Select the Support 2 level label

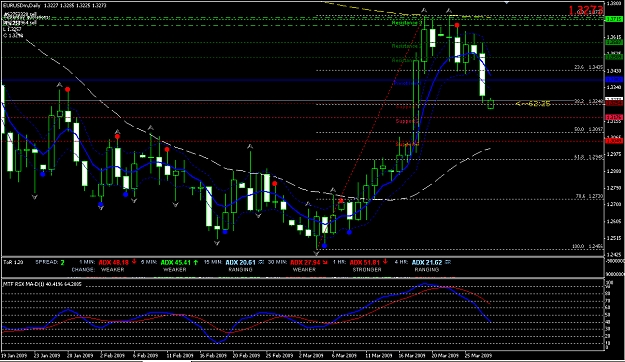407,121
